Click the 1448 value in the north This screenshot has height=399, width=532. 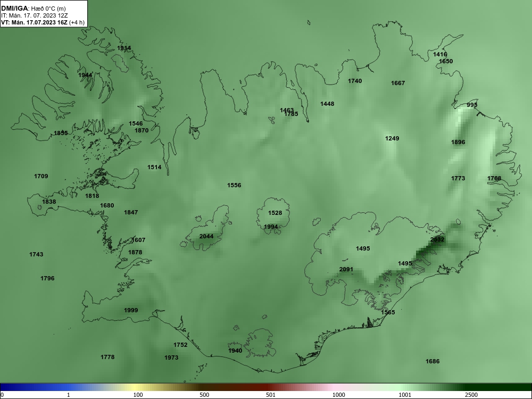(x=327, y=104)
